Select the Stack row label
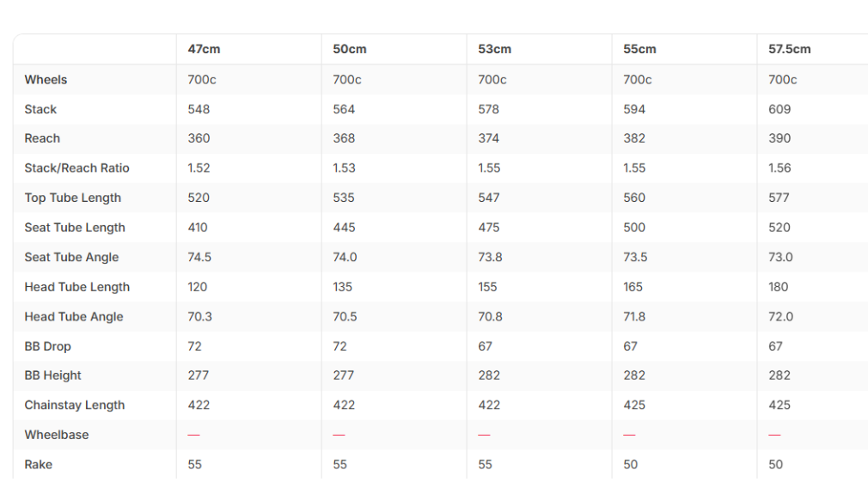This screenshot has height=488, width=868. [40, 110]
